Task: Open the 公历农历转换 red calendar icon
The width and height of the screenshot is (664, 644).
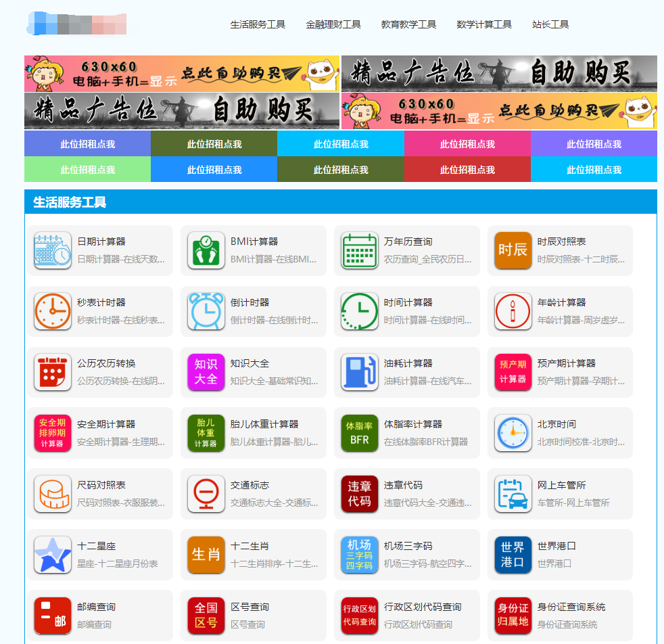Action: tap(53, 372)
